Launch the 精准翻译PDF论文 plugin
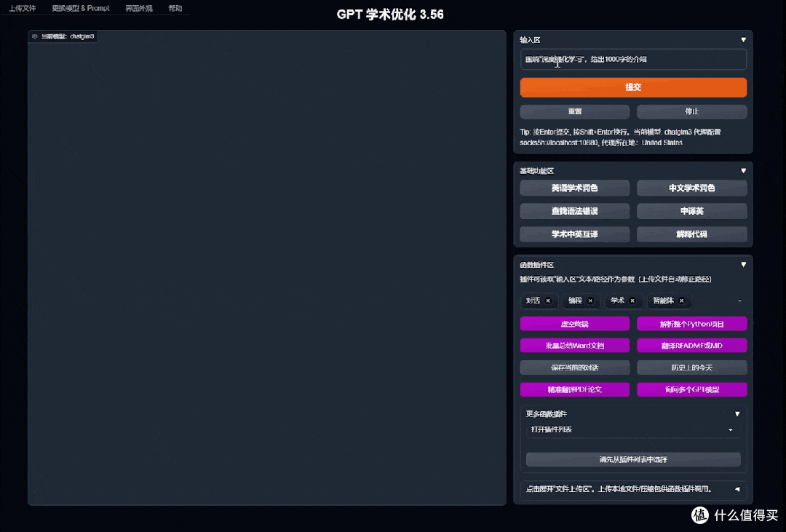Screen dimensions: 786x532 point(574,389)
